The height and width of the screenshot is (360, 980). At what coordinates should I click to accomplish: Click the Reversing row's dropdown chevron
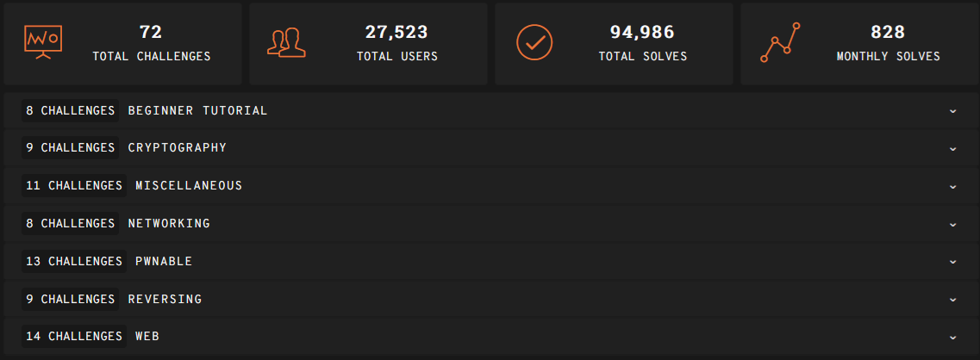coord(952,300)
